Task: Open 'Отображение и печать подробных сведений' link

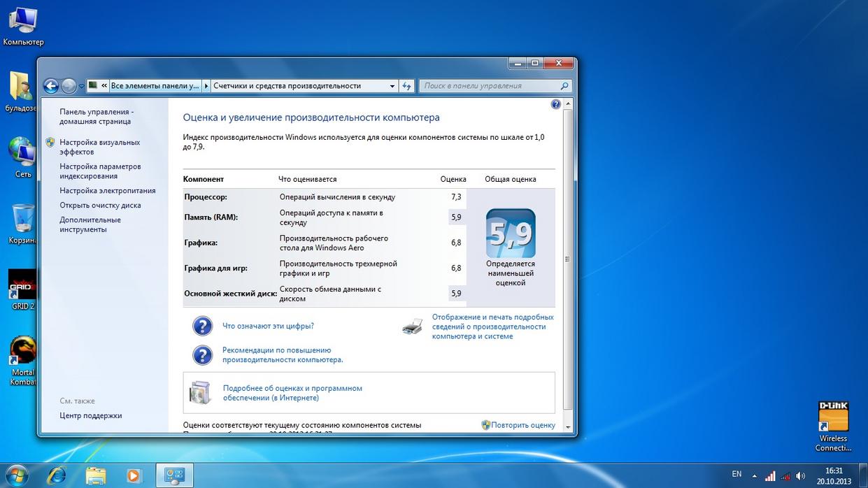Action: coord(492,326)
